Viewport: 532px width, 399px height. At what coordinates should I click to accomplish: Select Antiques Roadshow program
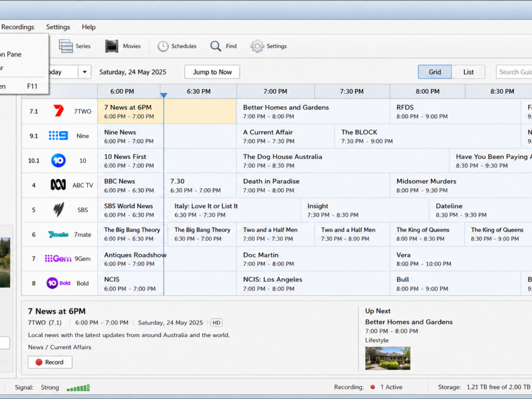tap(167, 259)
